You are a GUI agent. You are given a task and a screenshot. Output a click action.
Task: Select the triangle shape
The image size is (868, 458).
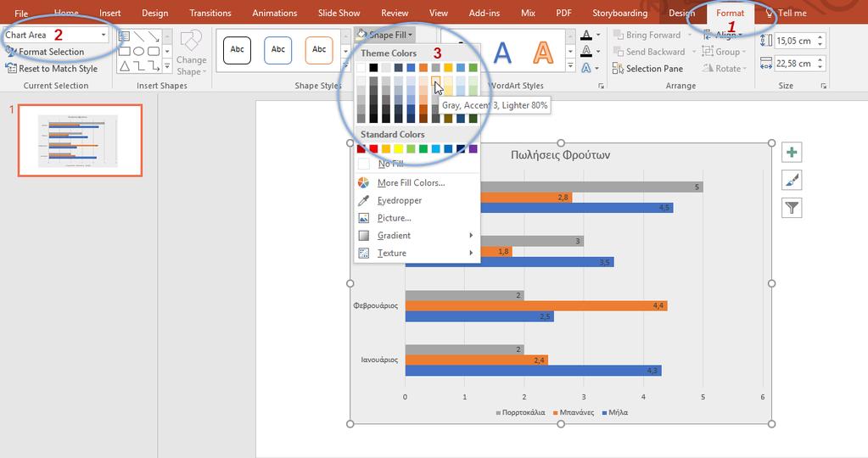pos(125,66)
